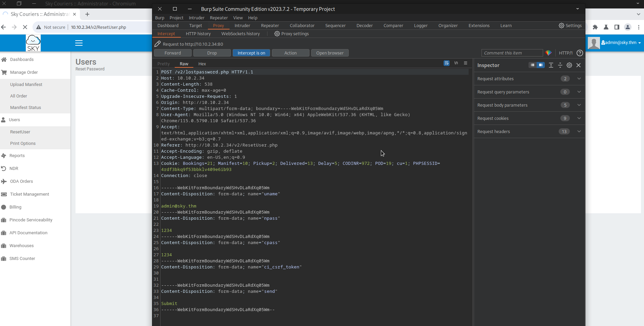Switch Inspector to right-side layout
The width and height of the screenshot is (644, 326).
coord(541,65)
